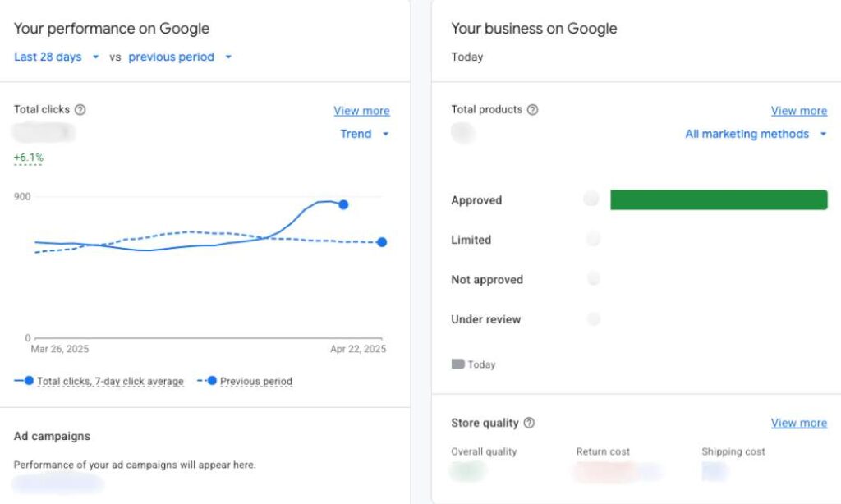Click the Return cost label
The image size is (841, 504).
[x=603, y=451]
